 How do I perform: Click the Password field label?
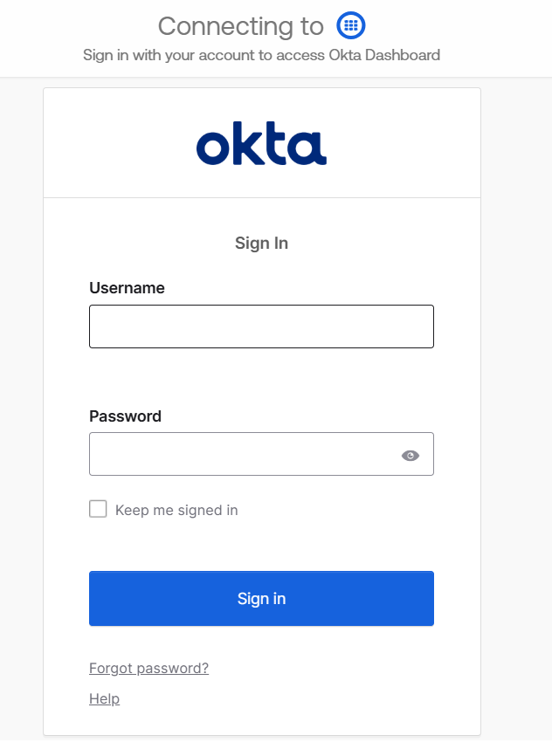[125, 416]
